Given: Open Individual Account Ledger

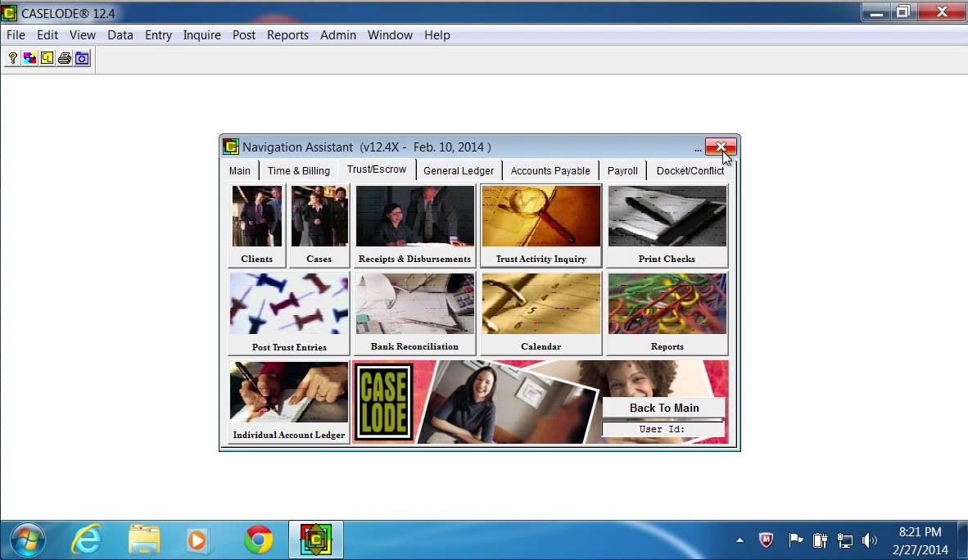Looking at the screenshot, I should click(x=289, y=401).
